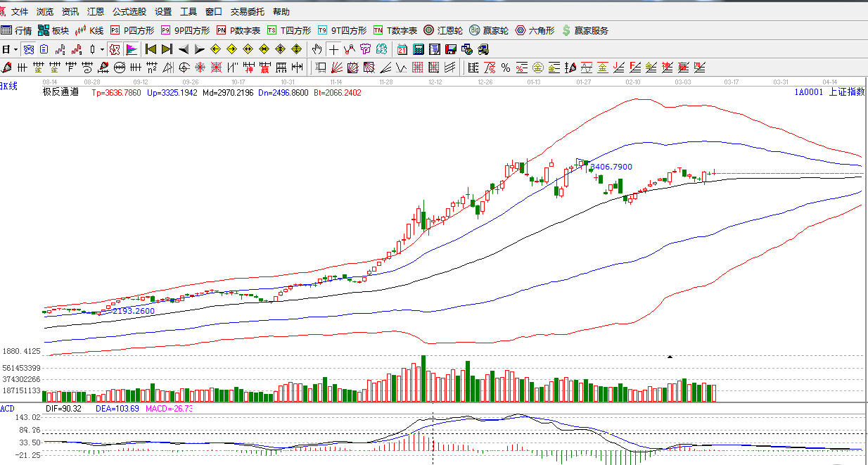This screenshot has width=868, height=465.
Task: Click the 3406.7900 price label on chart
Action: click(611, 167)
